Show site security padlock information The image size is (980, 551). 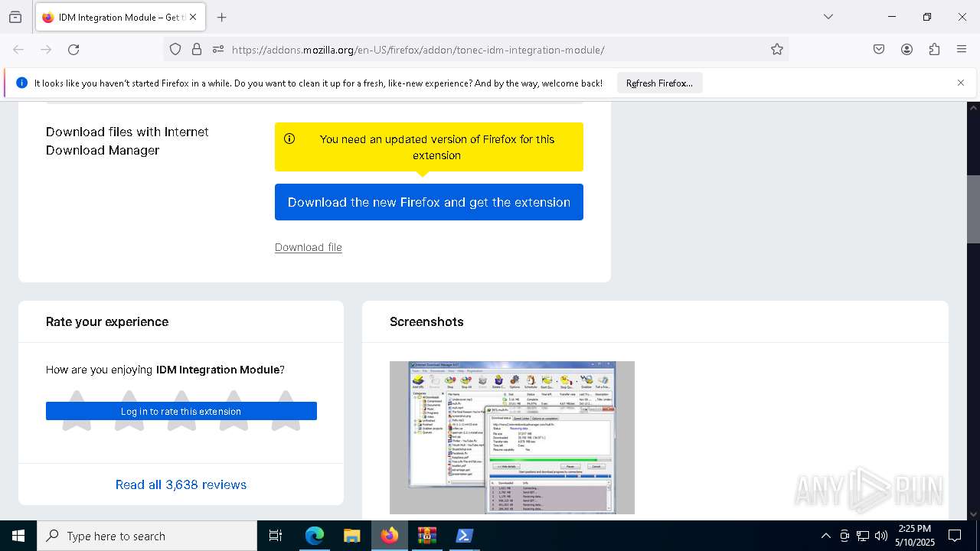pyautogui.click(x=197, y=50)
